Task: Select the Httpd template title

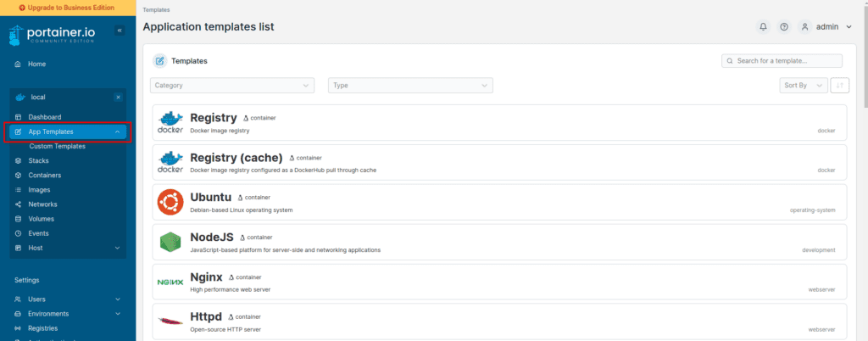Action: pos(206,317)
